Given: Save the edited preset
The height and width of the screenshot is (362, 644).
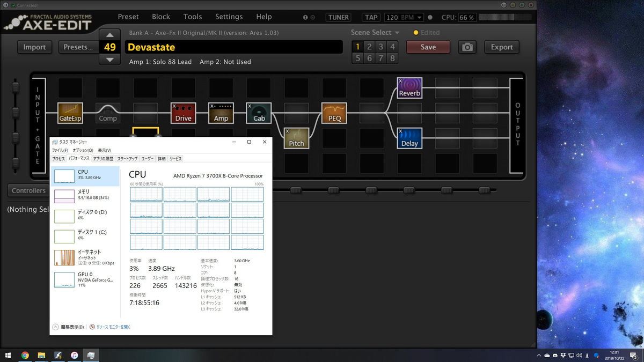Looking at the screenshot, I should pyautogui.click(x=428, y=47).
